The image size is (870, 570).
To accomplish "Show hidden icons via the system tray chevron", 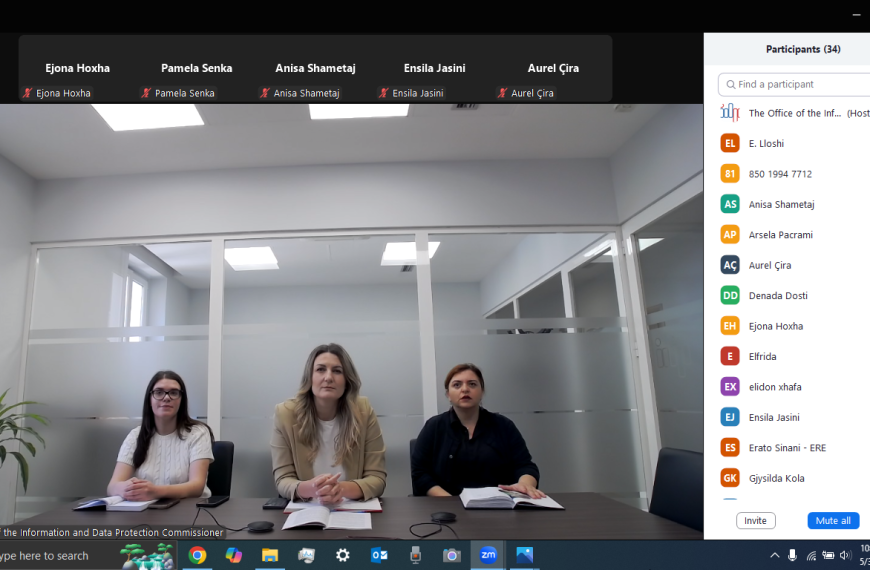I will coord(774,555).
